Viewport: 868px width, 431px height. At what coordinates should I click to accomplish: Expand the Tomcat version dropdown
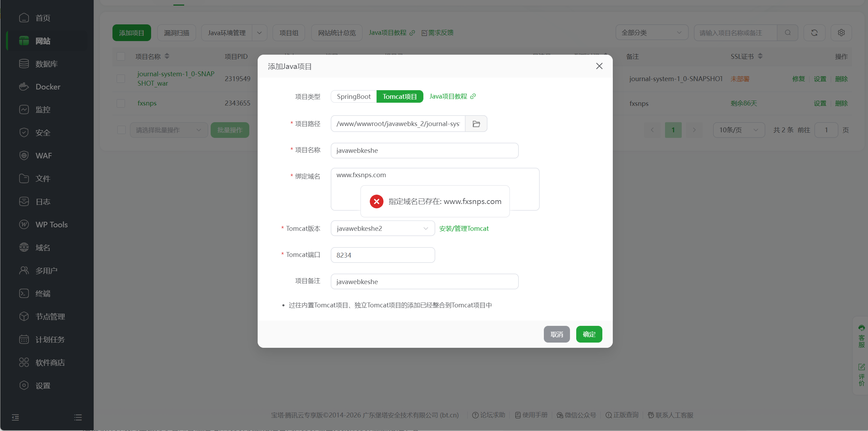382,228
